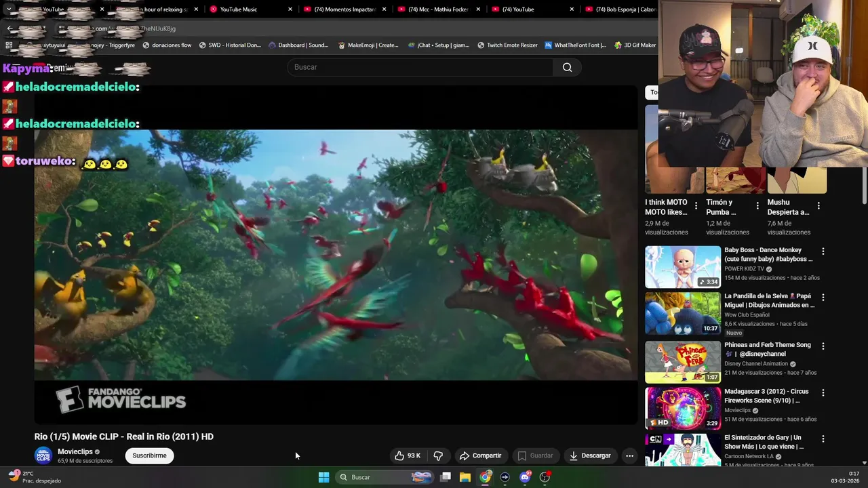Click the YouTube search magnifier button
This screenshot has width=868, height=488.
coord(567,67)
